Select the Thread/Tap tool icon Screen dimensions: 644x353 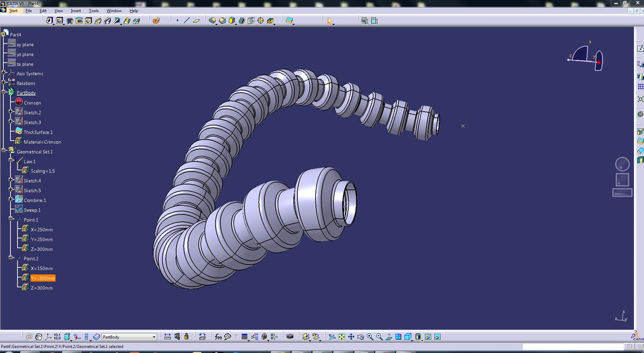(x=260, y=21)
